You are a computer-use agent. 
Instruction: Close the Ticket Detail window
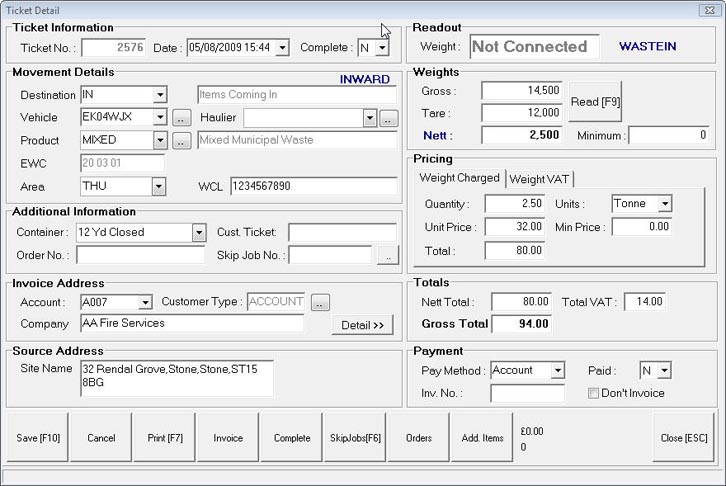click(x=714, y=9)
